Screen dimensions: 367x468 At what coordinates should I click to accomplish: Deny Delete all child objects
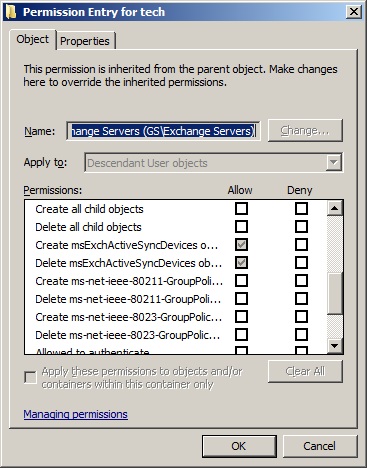point(301,227)
